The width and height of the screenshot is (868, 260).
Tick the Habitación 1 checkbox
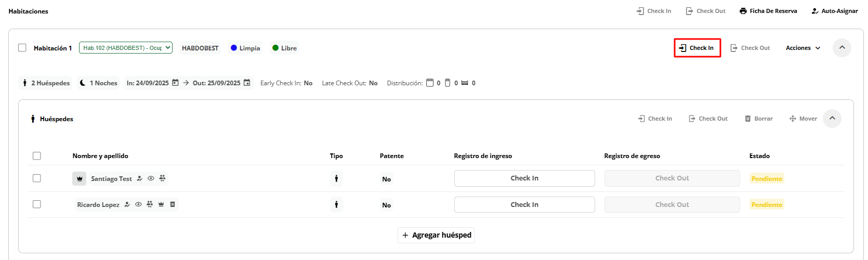tap(22, 48)
